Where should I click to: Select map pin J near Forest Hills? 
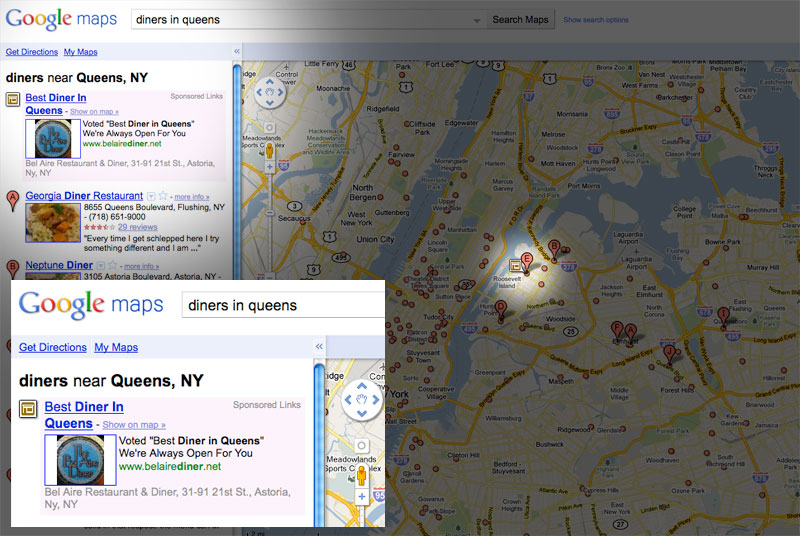pyautogui.click(x=669, y=353)
